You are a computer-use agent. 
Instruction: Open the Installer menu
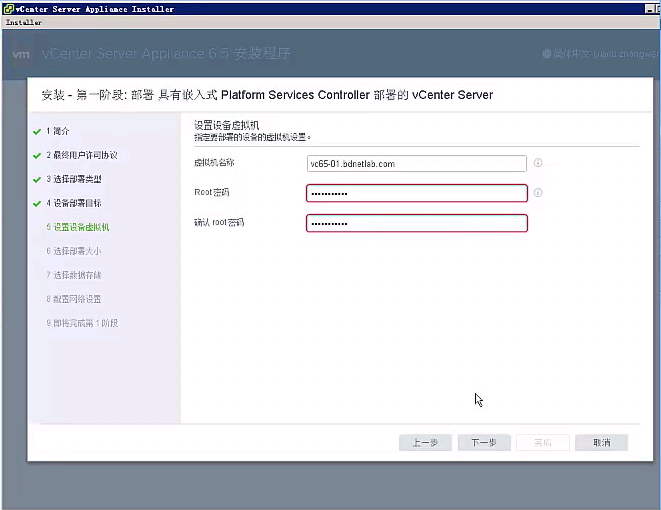point(24,22)
